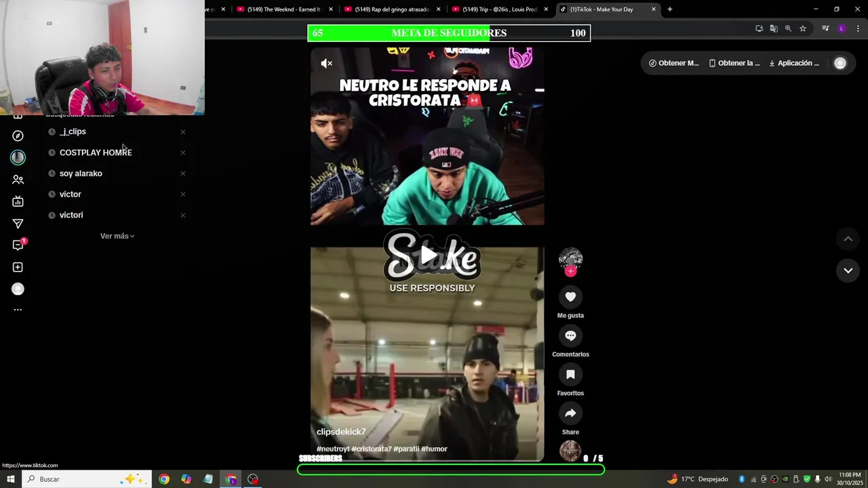
Task: Click 'Aplicación...' download button
Action: point(794,63)
